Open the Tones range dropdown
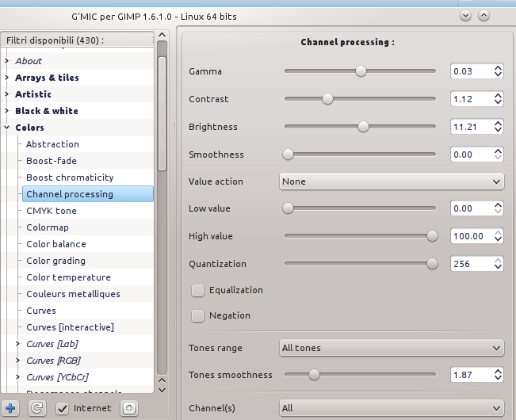This screenshot has width=516, height=420. click(x=392, y=348)
